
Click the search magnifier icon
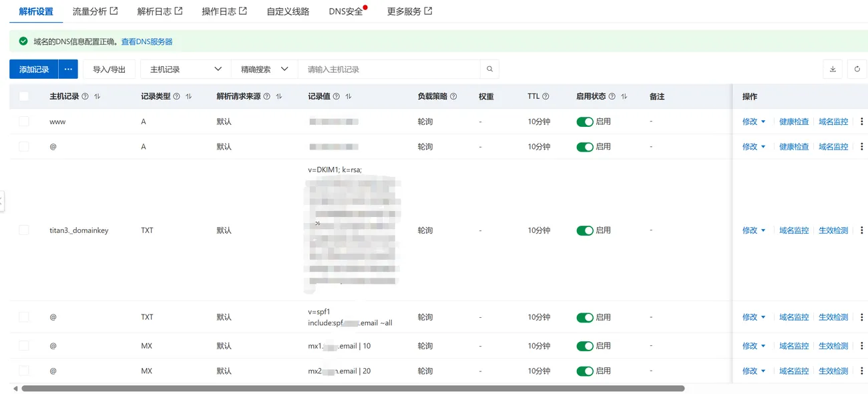click(x=489, y=69)
